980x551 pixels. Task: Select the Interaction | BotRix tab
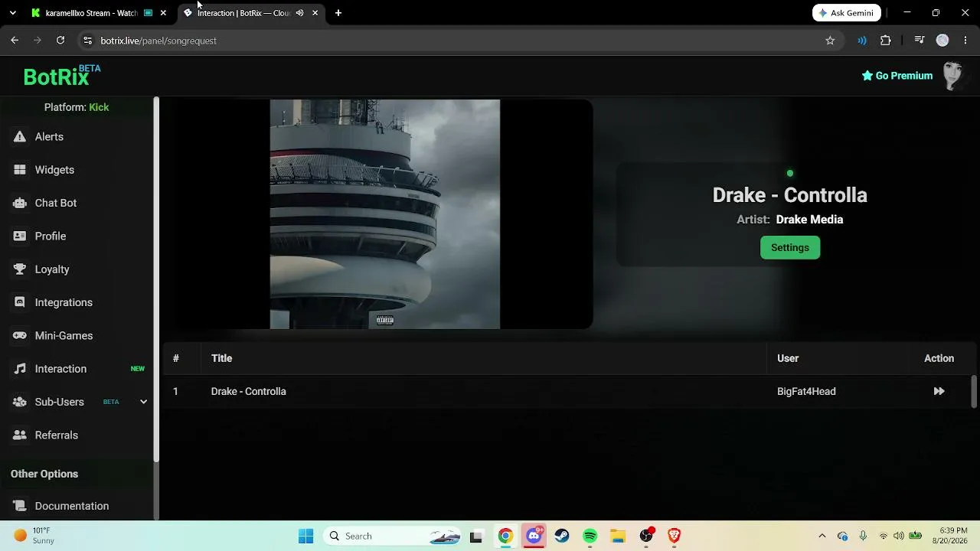(243, 13)
